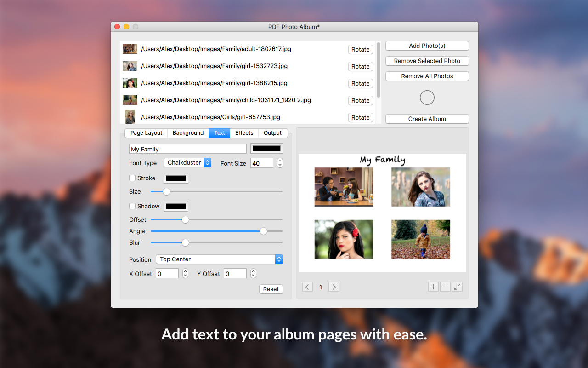Select the girl-1532723.jpg file path
588x368 pixels.
click(x=214, y=66)
